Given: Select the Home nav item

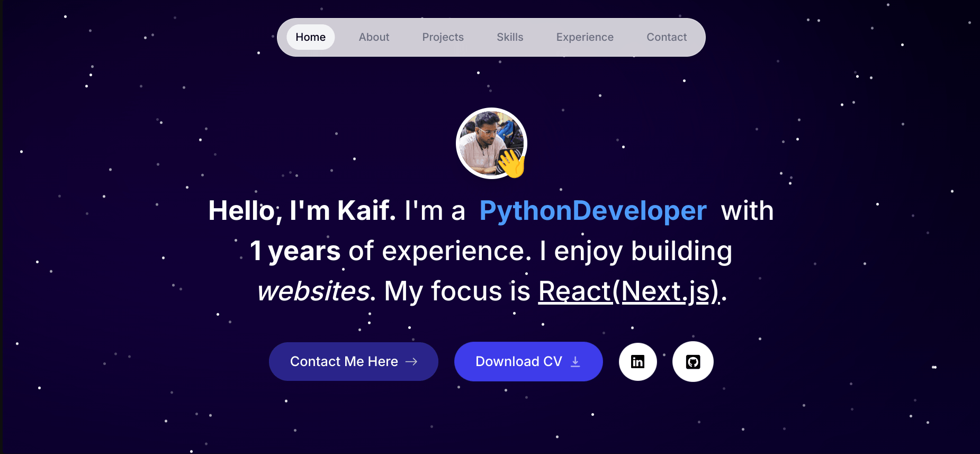Looking at the screenshot, I should tap(311, 37).
